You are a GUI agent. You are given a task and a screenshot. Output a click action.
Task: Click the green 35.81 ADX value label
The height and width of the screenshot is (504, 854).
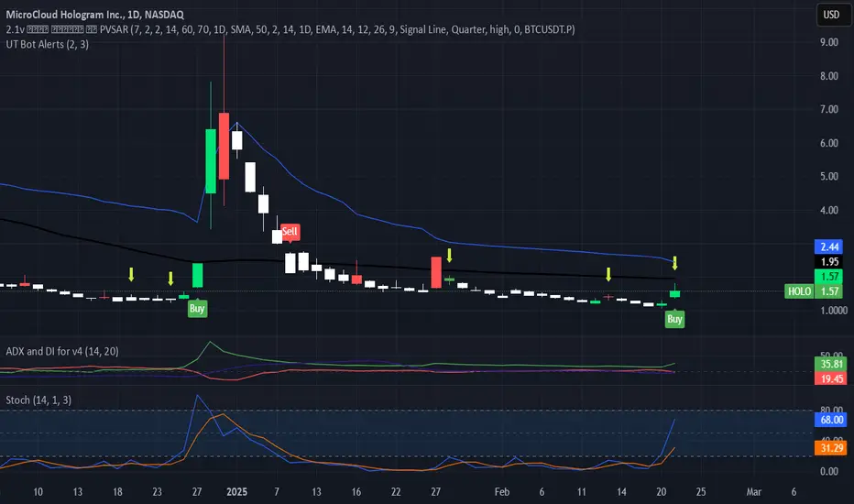point(831,364)
